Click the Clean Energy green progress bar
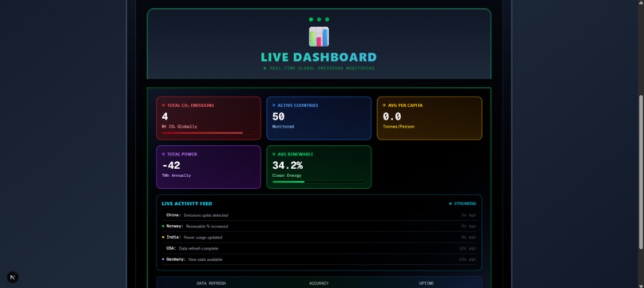The width and height of the screenshot is (644, 288). click(x=319, y=182)
